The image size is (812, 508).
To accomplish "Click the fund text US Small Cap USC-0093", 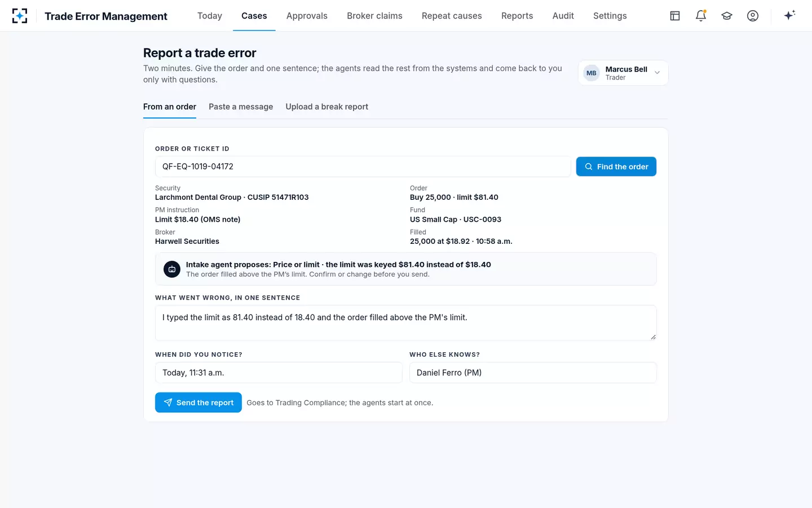I will coord(456,220).
